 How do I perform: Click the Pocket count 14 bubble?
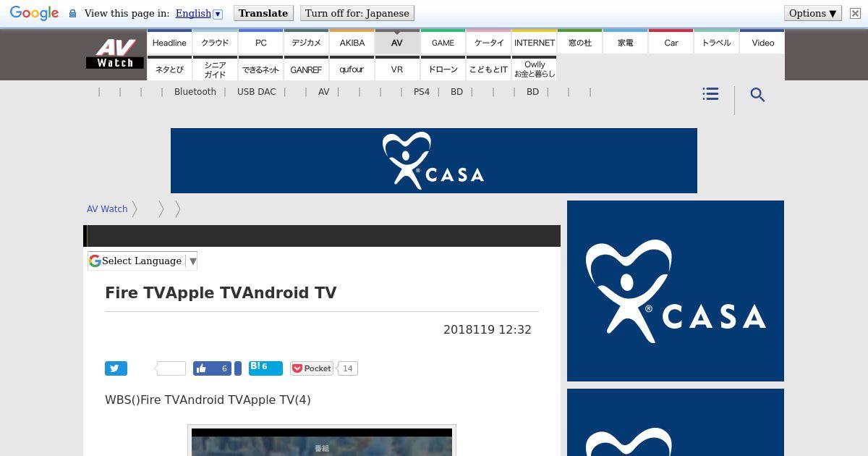coord(347,368)
